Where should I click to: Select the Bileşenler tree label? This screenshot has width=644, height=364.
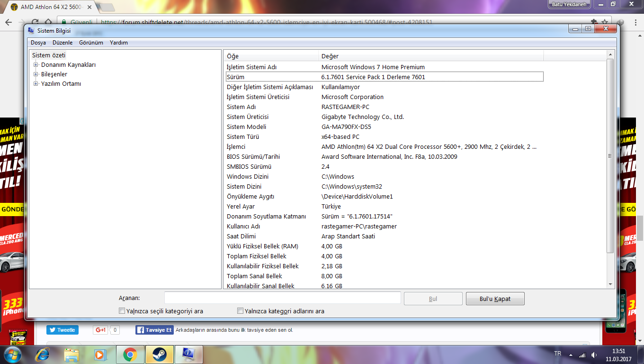point(54,74)
